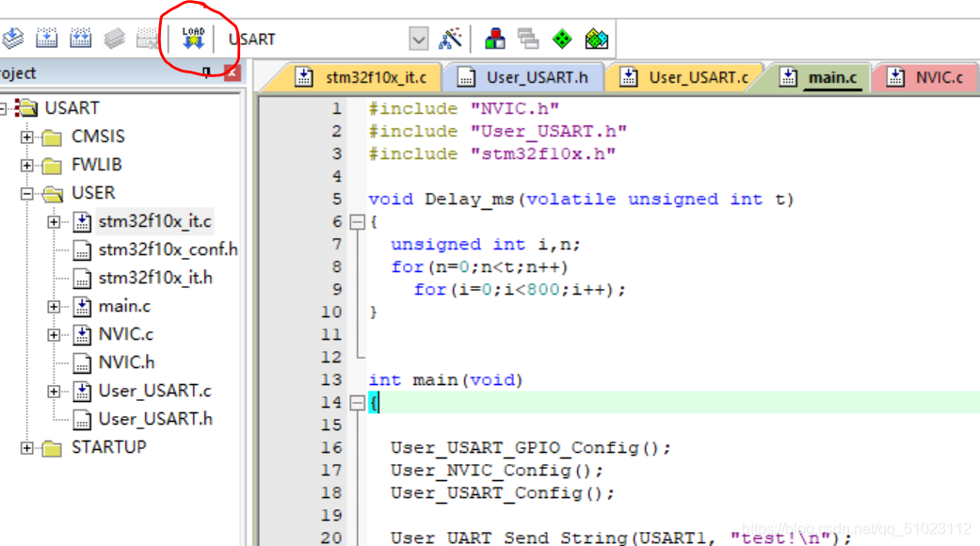Expand NVIC.c dependencies in project tree

(x=54, y=335)
